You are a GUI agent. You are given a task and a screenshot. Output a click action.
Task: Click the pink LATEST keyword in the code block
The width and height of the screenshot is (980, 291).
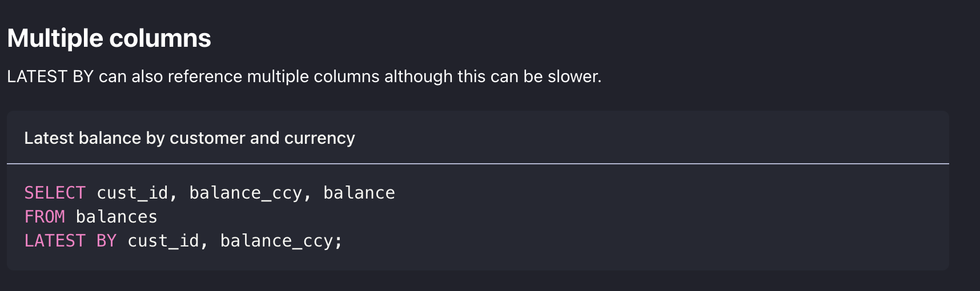pyautogui.click(x=55, y=241)
